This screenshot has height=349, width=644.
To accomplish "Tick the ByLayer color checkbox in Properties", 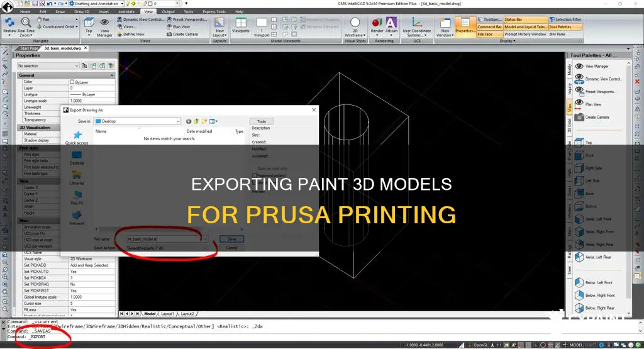I will coord(72,82).
